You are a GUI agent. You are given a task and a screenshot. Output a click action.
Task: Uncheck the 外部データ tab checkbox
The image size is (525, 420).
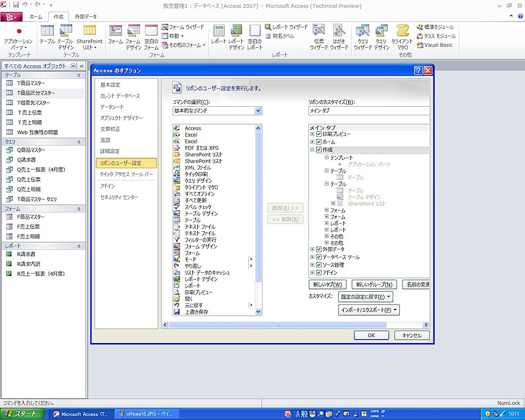[319, 249]
